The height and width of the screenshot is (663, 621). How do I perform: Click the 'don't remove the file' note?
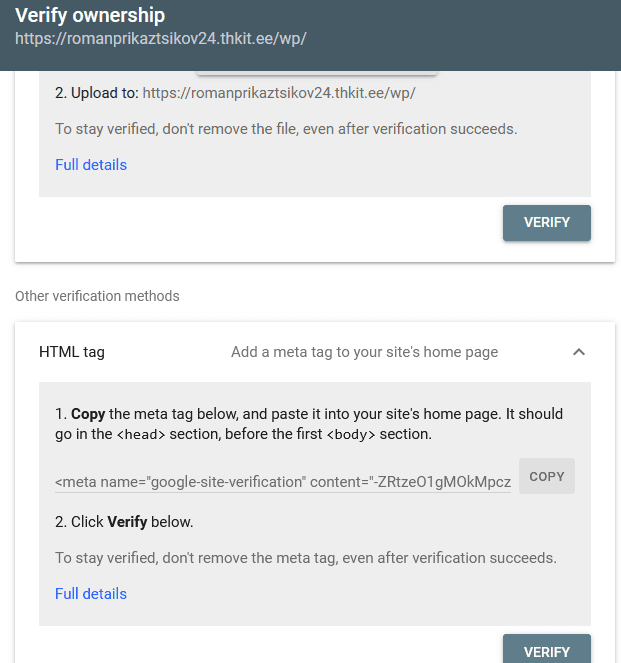(286, 129)
